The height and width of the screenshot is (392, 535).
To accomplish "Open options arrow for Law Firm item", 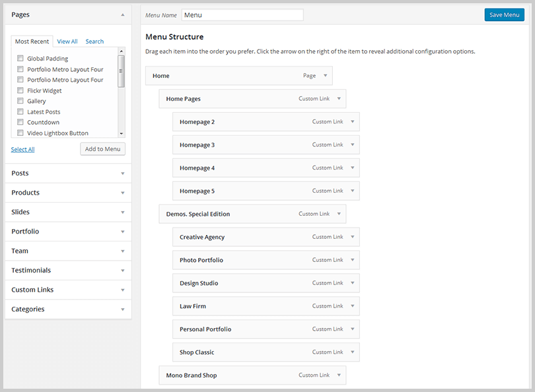I will click(353, 306).
